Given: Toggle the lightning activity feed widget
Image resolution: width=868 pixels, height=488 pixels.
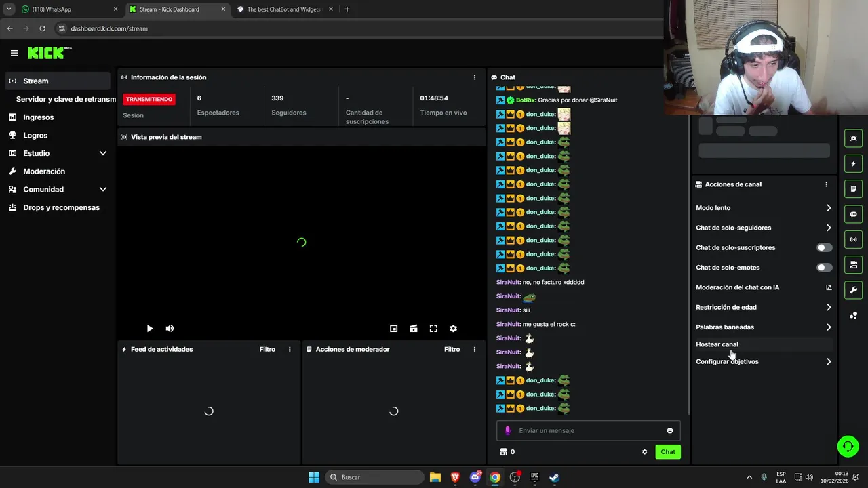Looking at the screenshot, I should (853, 163).
